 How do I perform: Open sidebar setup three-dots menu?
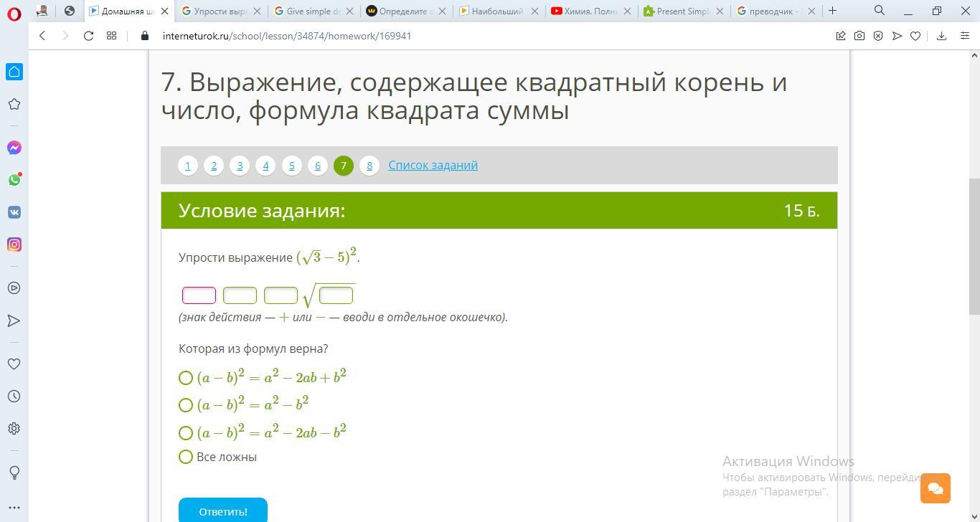14,508
